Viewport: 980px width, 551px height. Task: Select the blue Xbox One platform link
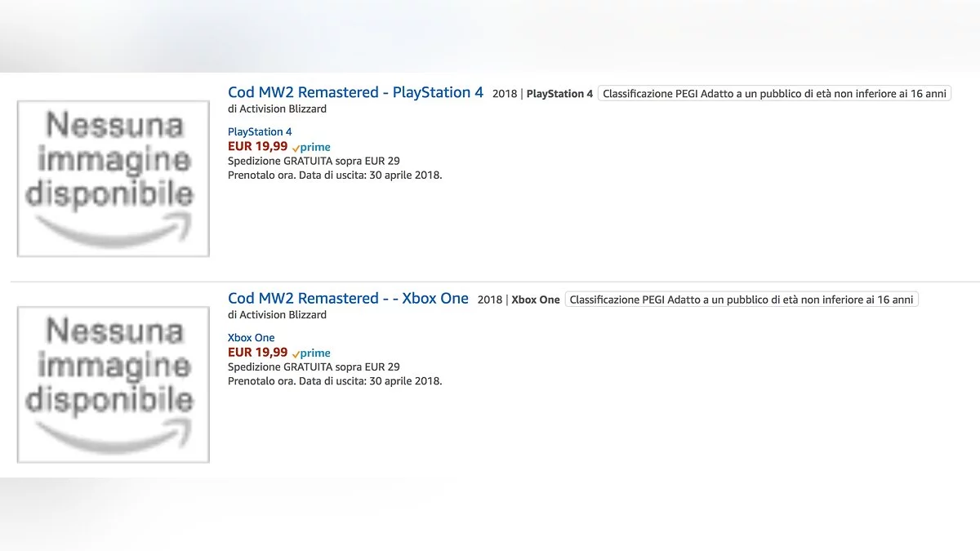pyautogui.click(x=252, y=337)
